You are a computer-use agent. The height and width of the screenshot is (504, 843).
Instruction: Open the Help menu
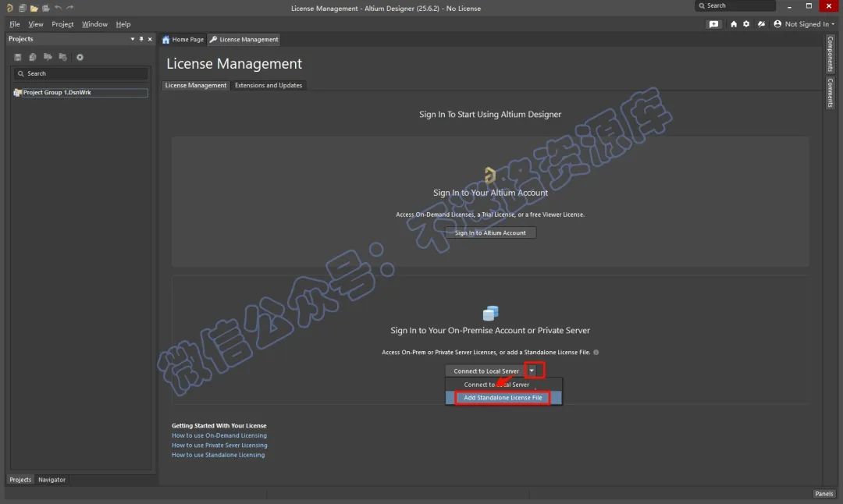click(123, 24)
